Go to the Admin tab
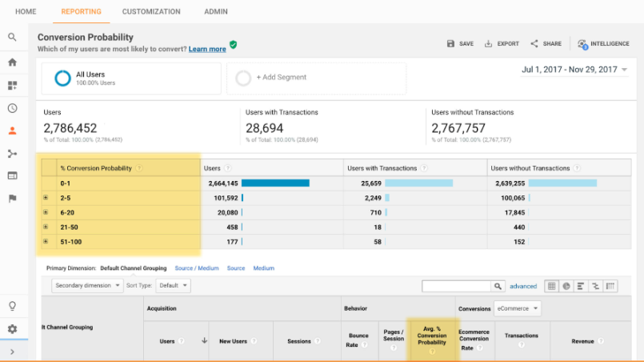 point(216,12)
